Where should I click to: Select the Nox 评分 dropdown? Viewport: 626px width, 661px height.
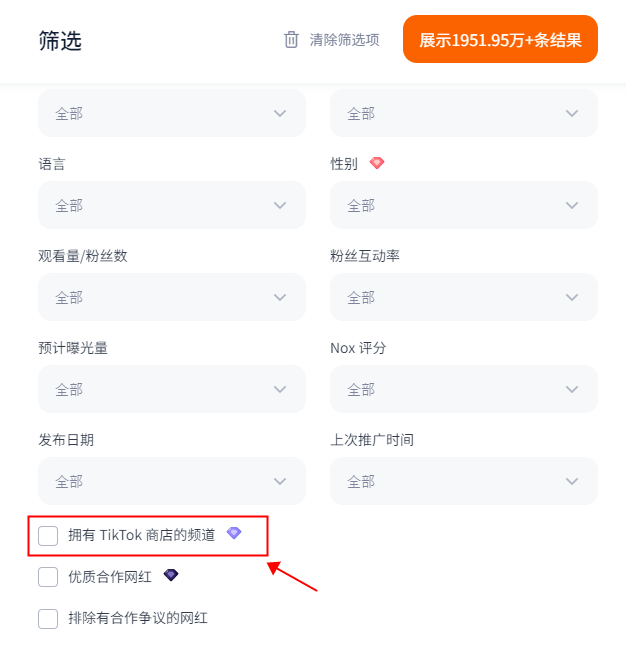463,389
